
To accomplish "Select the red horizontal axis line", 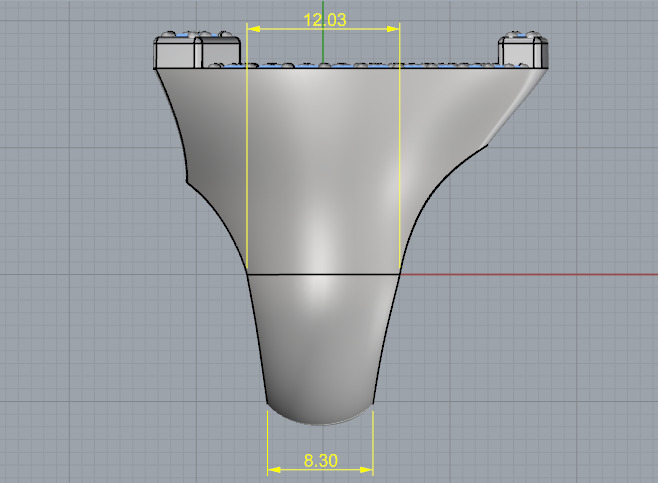I will [529, 275].
